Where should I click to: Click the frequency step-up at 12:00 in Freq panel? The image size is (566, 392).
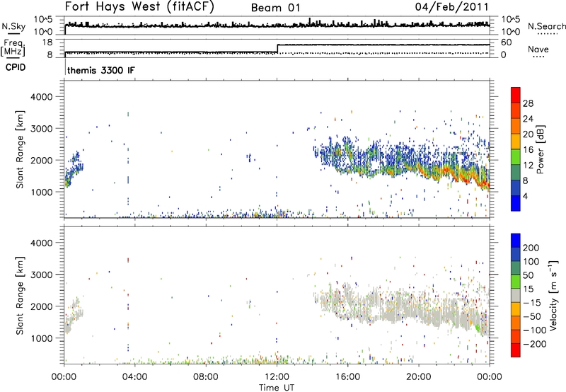(277, 48)
